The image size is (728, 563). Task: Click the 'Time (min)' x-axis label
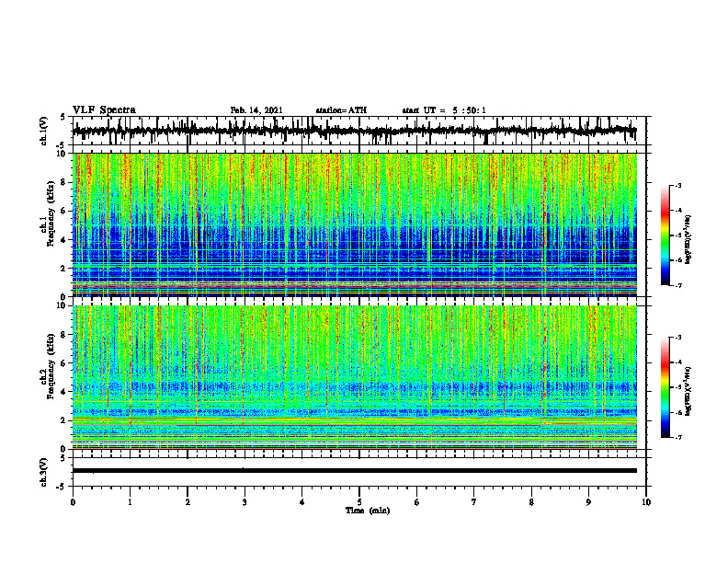(368, 511)
